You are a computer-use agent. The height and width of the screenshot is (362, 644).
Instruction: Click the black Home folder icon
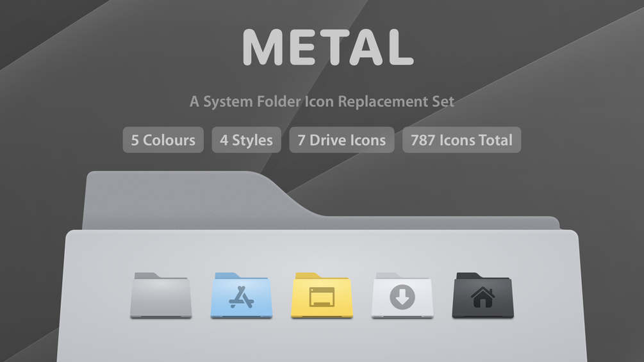click(483, 295)
